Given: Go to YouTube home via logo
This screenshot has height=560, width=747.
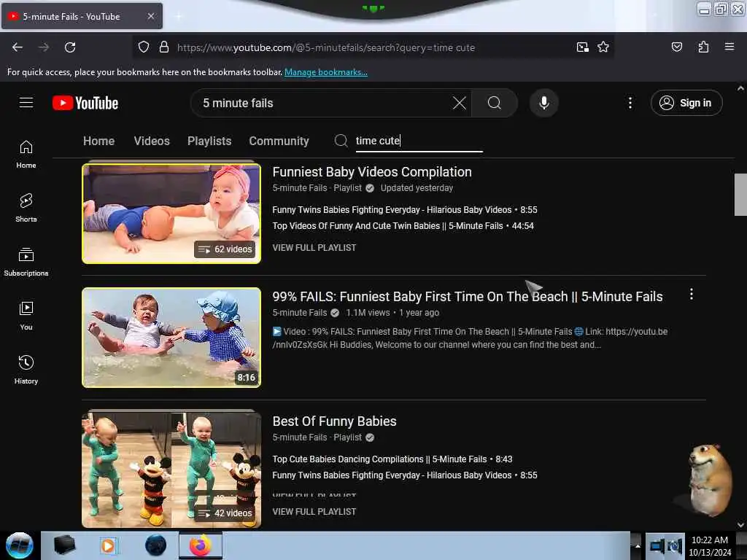Looking at the screenshot, I should [85, 103].
